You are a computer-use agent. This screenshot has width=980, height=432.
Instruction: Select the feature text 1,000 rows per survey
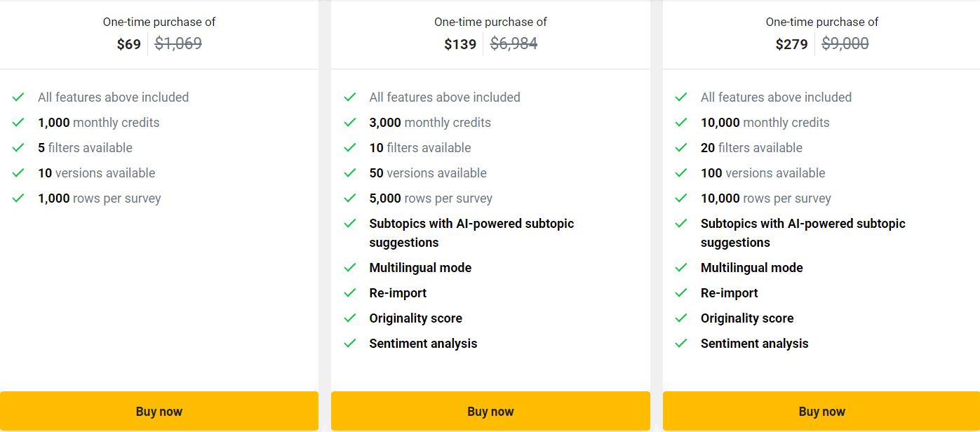click(x=100, y=198)
